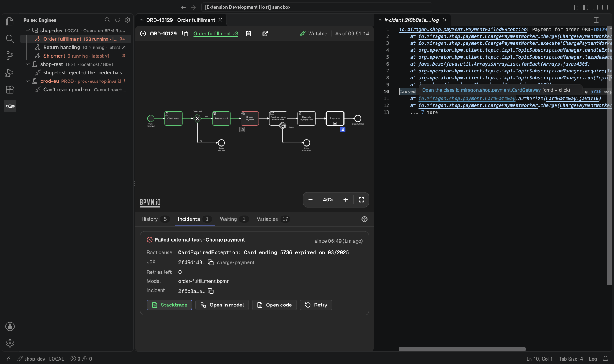
Task: Zoom out the BPMN diagram
Action: tap(310, 200)
